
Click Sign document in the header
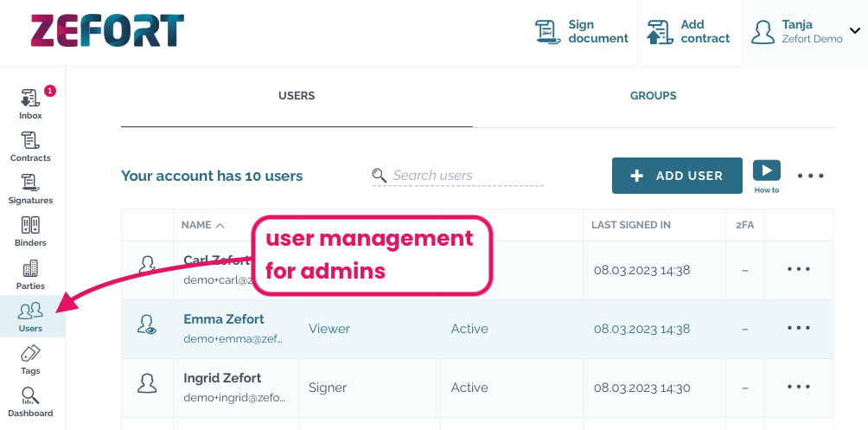click(x=582, y=32)
